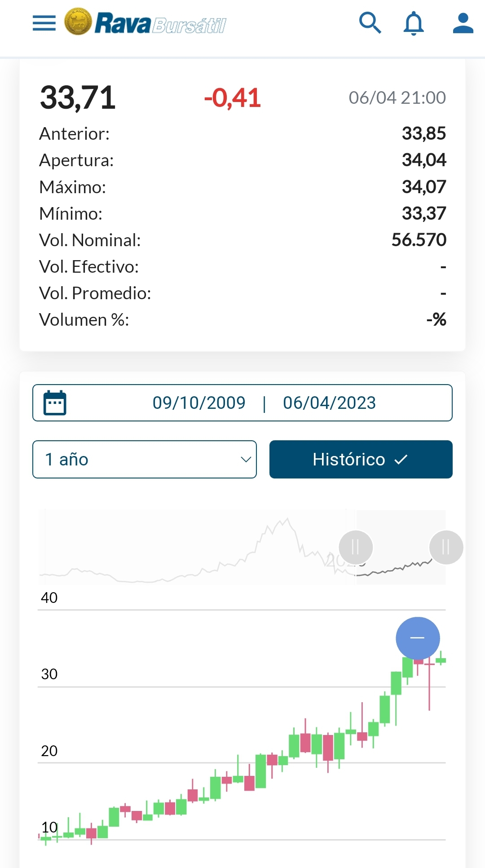
Task: Toggle the Histórico button
Action: coord(361,459)
